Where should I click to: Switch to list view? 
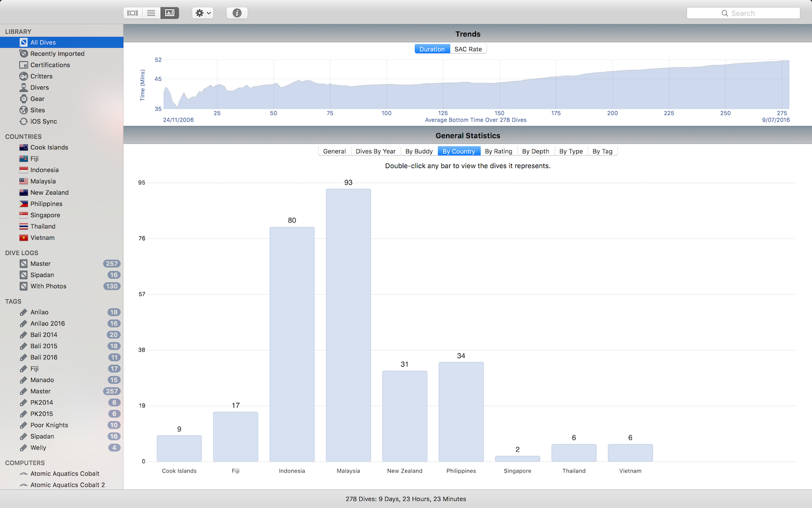click(151, 13)
